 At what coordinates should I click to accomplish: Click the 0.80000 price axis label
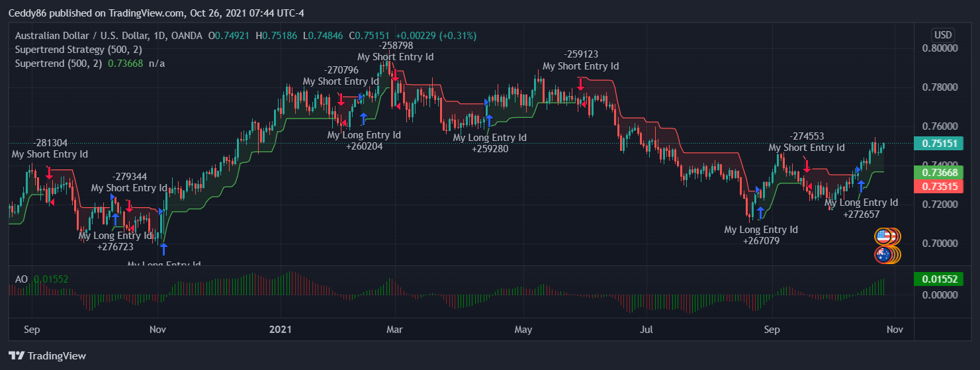click(939, 48)
